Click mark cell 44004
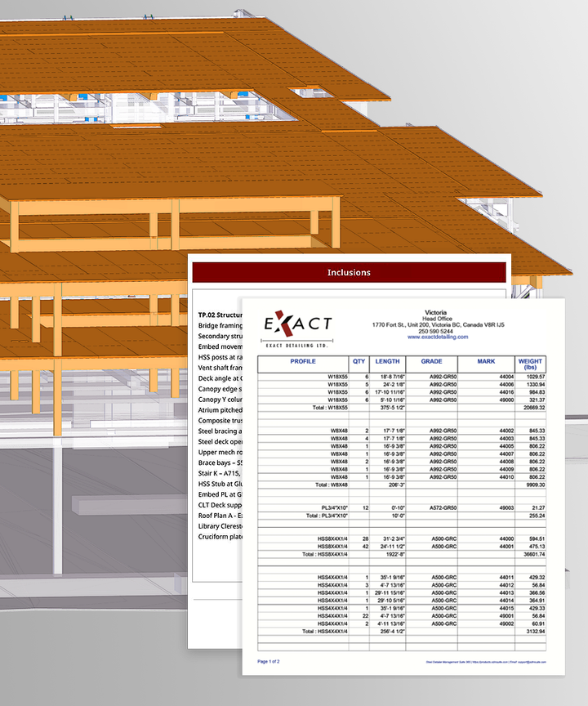The image size is (588, 706). click(x=506, y=377)
